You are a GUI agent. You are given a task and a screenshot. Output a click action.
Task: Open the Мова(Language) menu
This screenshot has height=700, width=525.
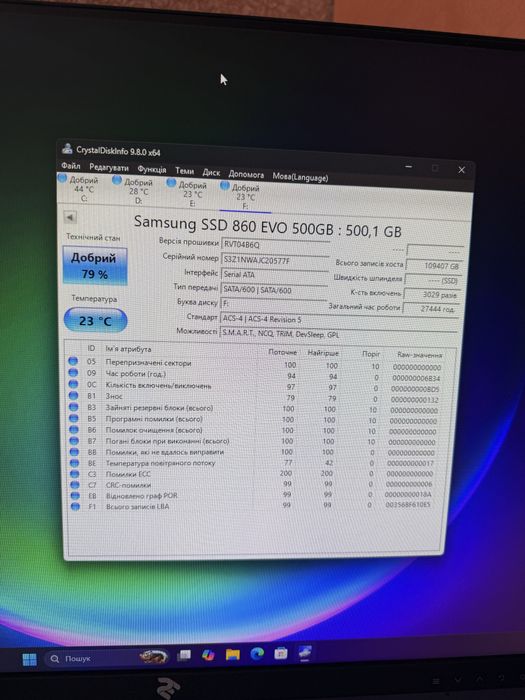pyautogui.click(x=300, y=177)
